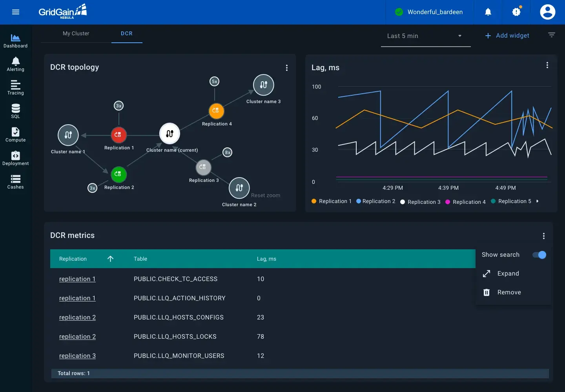Open the Compute sidebar section
Image resolution: width=565 pixels, height=392 pixels.
pyautogui.click(x=16, y=135)
